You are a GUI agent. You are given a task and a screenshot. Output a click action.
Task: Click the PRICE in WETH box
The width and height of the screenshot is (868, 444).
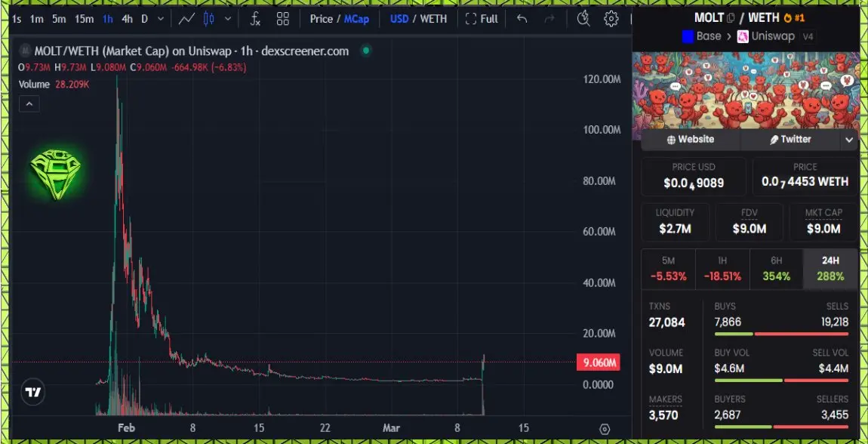coord(805,176)
